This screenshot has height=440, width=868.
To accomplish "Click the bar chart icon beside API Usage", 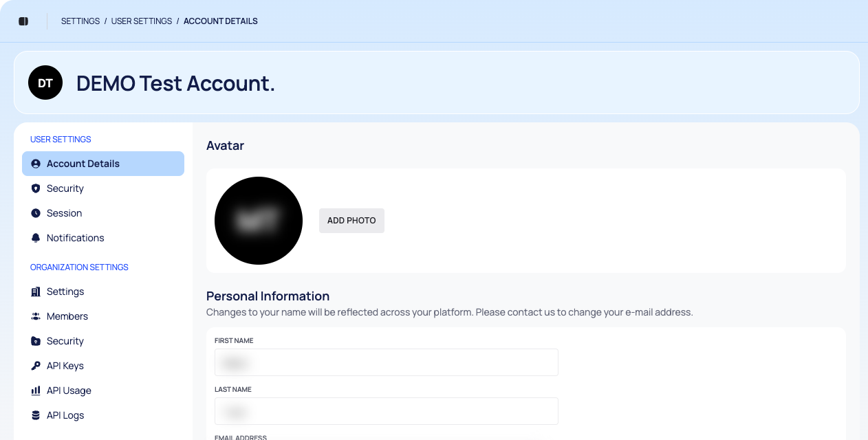I will coord(36,390).
